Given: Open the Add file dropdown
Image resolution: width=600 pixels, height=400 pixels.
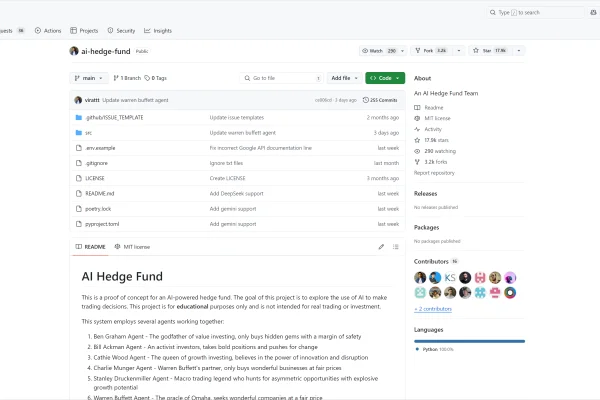Looking at the screenshot, I should 344,78.
